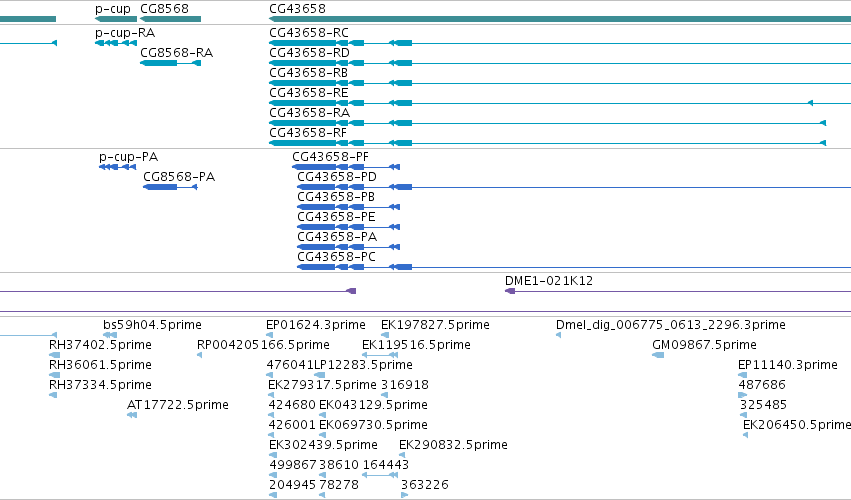The width and height of the screenshot is (851, 500).
Task: Select transcript CG43658-RC
Action: tap(309, 33)
